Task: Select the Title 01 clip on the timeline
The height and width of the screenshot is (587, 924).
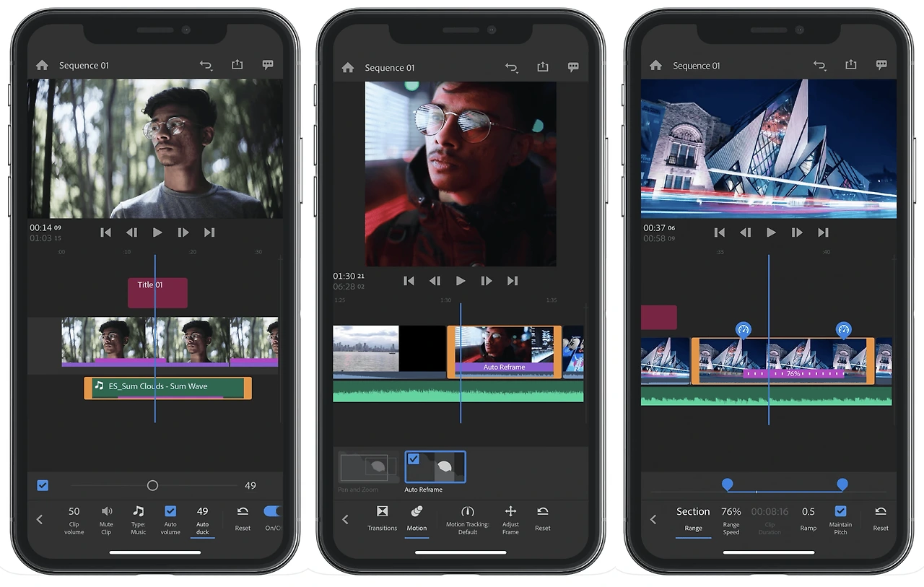Action: tap(157, 293)
